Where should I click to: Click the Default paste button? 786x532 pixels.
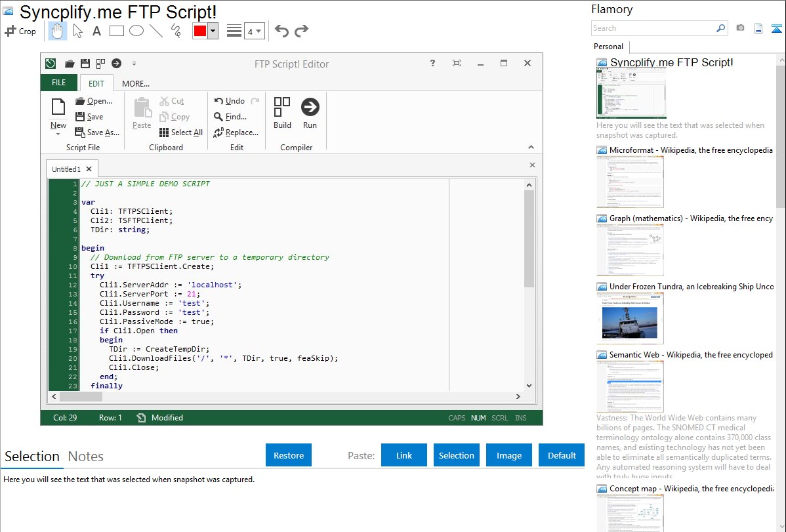tap(562, 455)
